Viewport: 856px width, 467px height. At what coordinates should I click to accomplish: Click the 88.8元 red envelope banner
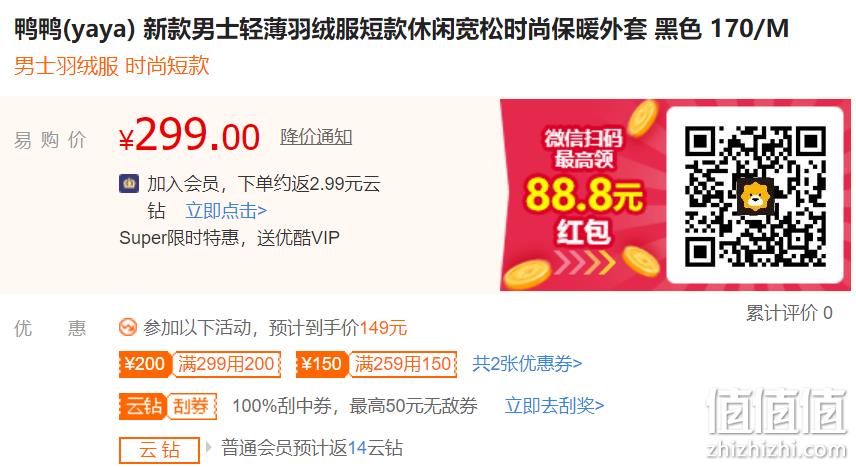581,194
